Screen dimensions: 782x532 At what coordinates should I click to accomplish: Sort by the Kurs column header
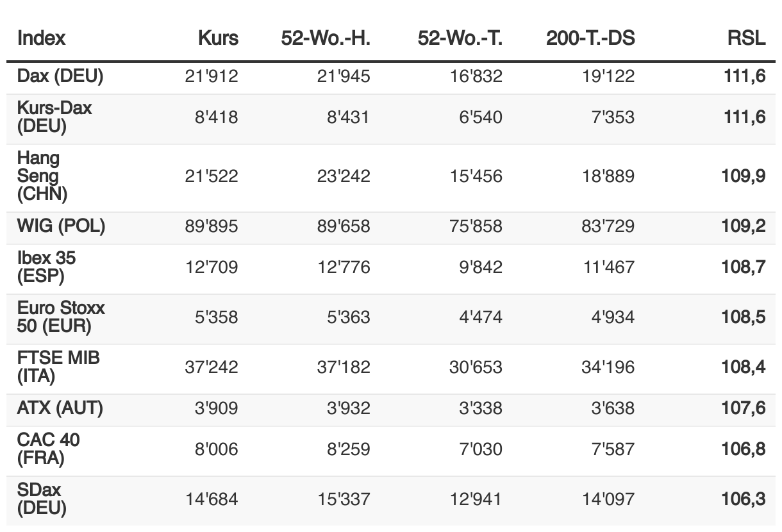tap(218, 38)
